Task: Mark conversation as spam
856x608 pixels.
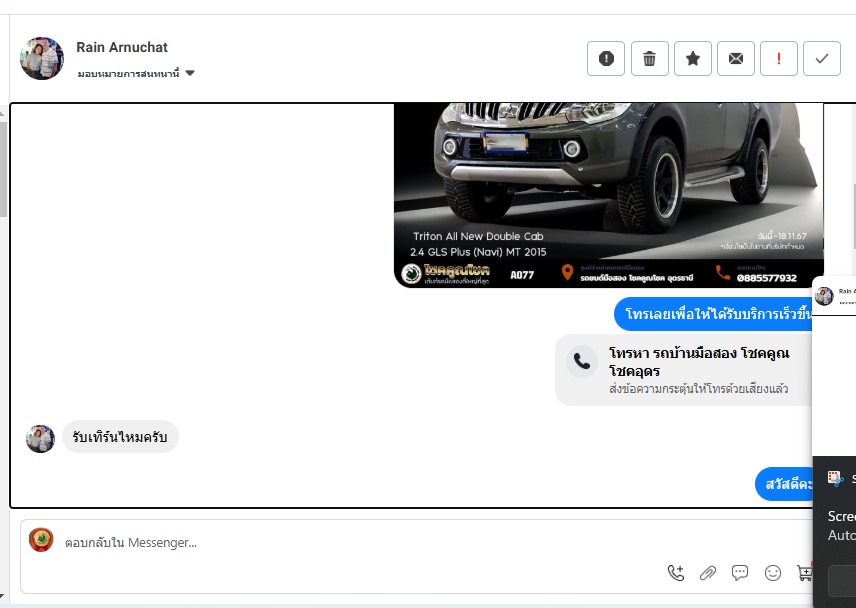Action: tap(606, 58)
